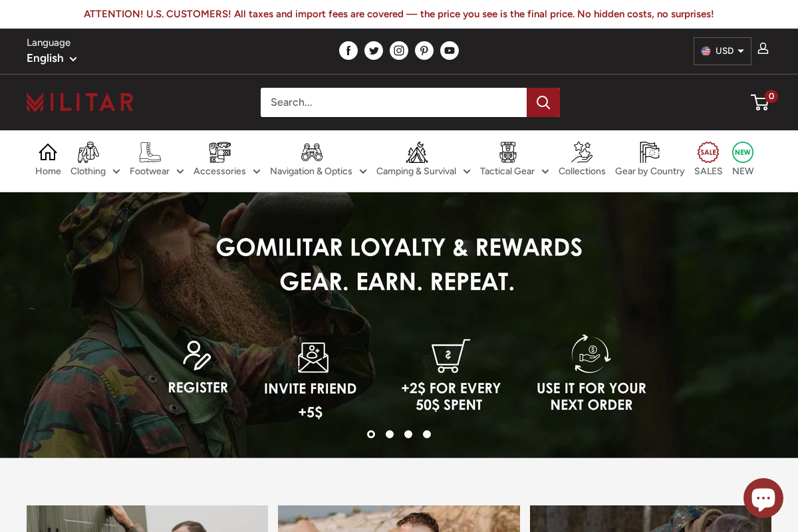Open the YouTube social icon
798x532 pixels.
[x=450, y=51]
